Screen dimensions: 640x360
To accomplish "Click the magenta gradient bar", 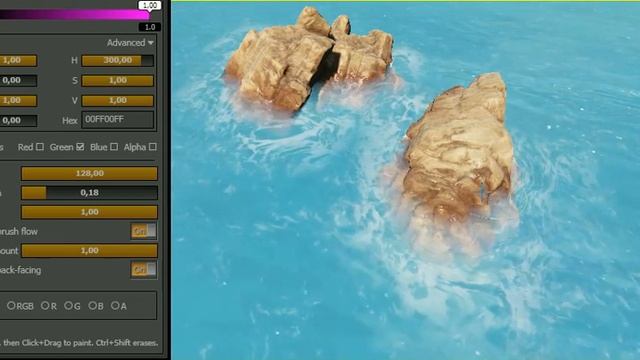I will pyautogui.click(x=74, y=15).
